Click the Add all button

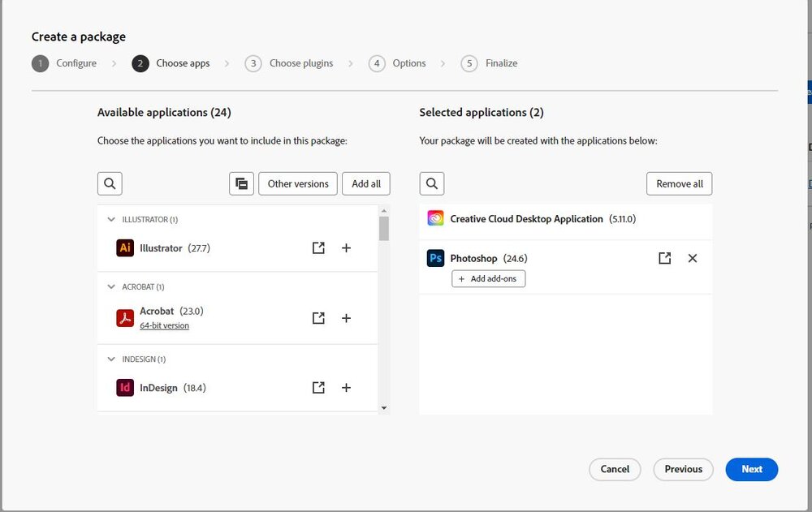[366, 183]
